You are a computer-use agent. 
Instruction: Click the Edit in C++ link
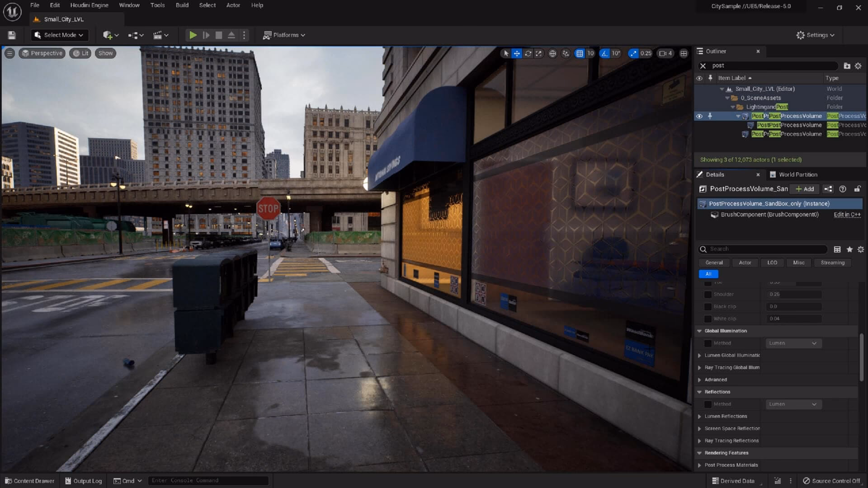[847, 215]
